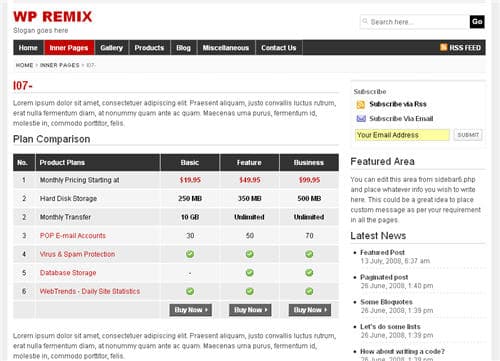The height and width of the screenshot is (361, 500).
Task: Click the magnifier icon in search box
Action: pos(365,21)
